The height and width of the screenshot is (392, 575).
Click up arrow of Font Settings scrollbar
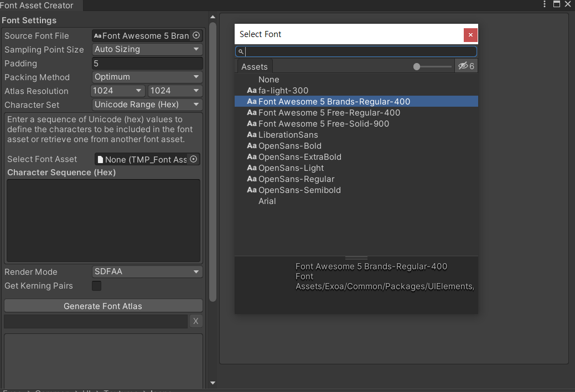(213, 17)
